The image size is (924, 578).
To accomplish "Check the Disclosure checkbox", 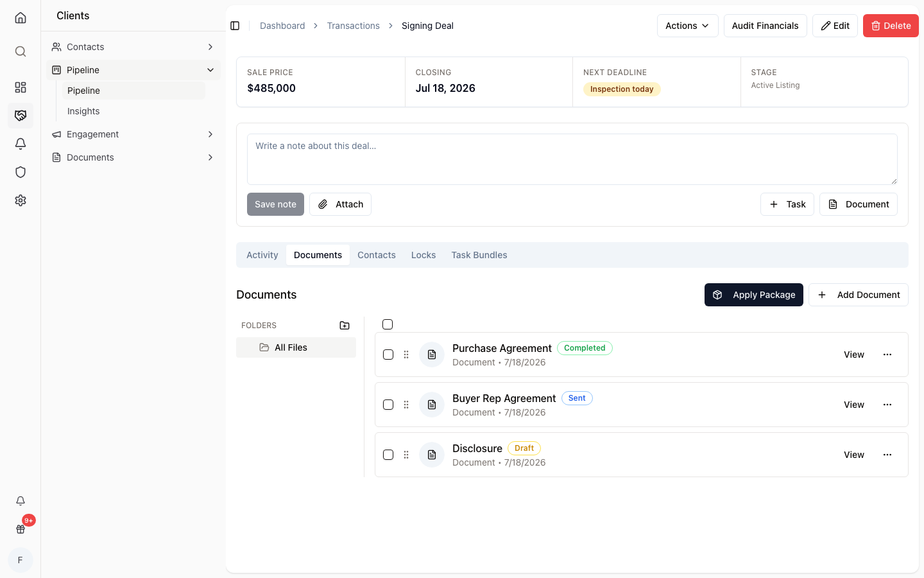I will [x=388, y=455].
